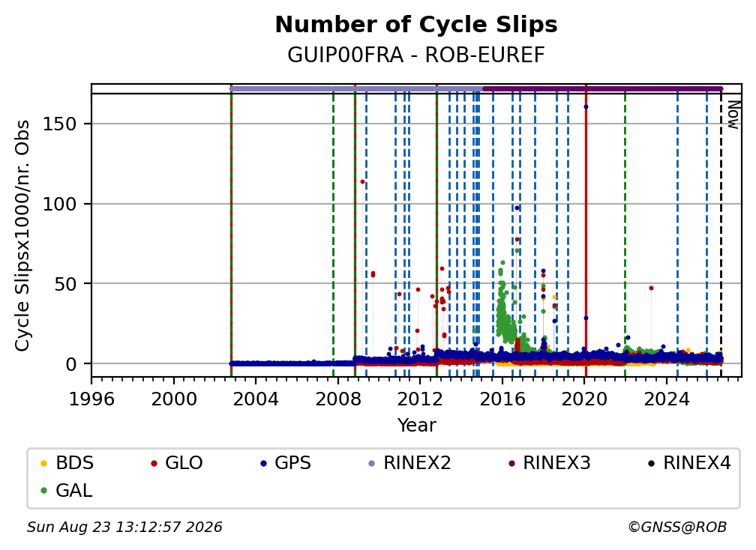Click the red GLO point above 100

click(362, 182)
